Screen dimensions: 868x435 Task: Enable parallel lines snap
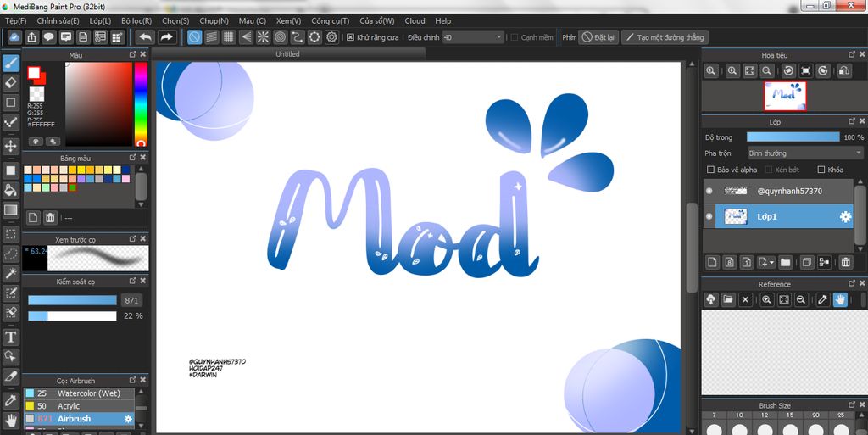click(x=211, y=37)
